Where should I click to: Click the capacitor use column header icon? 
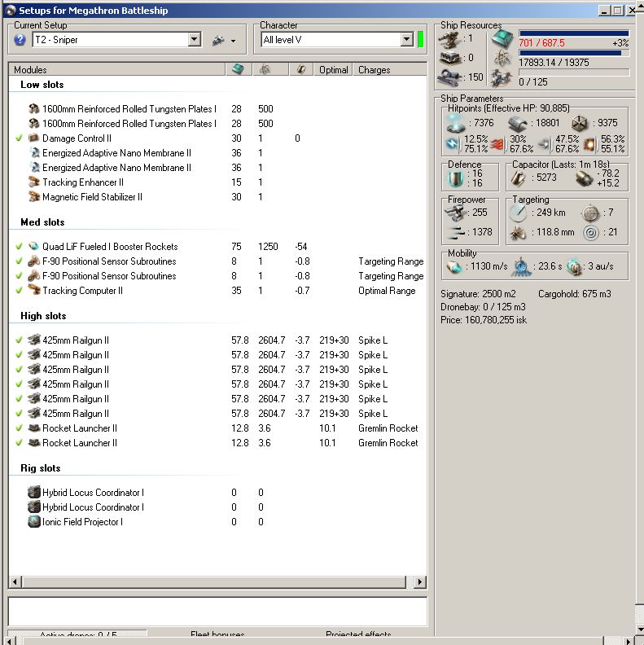click(x=301, y=69)
